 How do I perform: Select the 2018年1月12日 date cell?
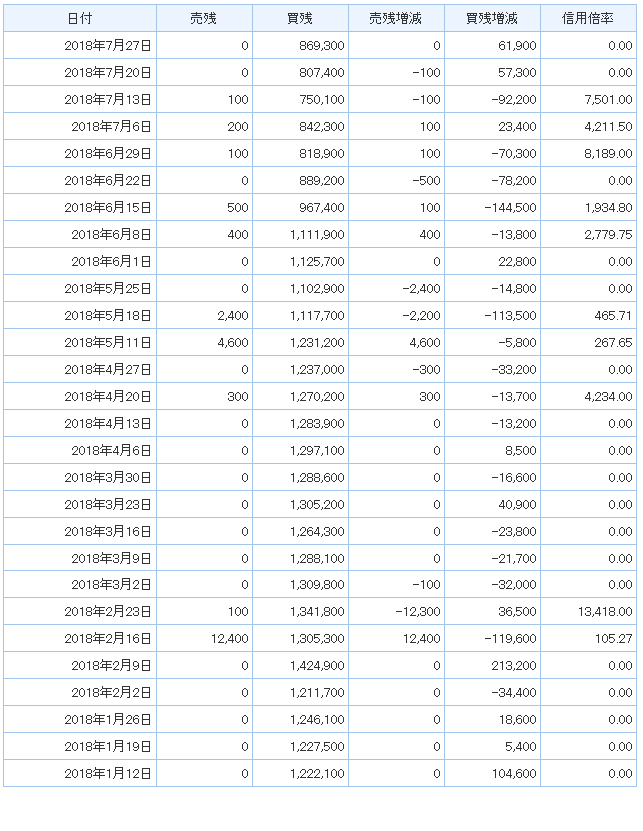[x=108, y=774]
